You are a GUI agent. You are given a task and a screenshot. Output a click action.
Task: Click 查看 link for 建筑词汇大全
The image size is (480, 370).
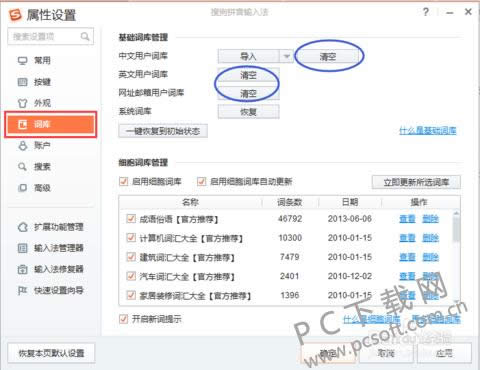point(407,257)
